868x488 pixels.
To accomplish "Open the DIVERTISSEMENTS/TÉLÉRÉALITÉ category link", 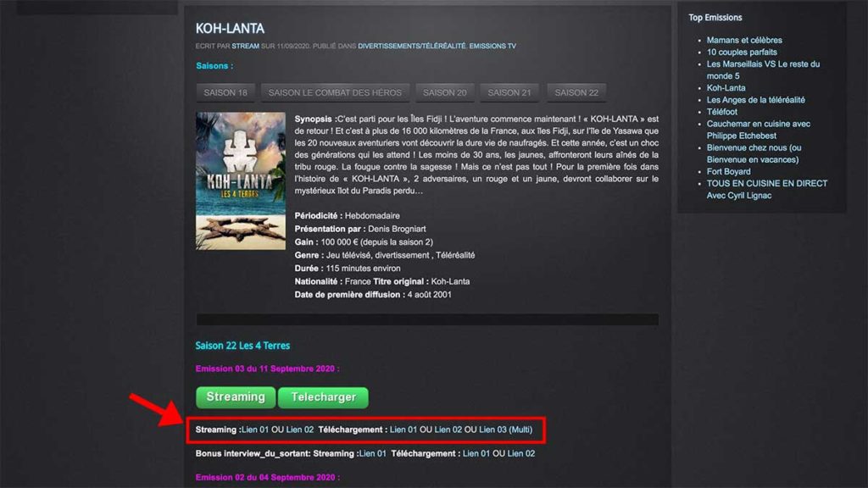I will [412, 46].
